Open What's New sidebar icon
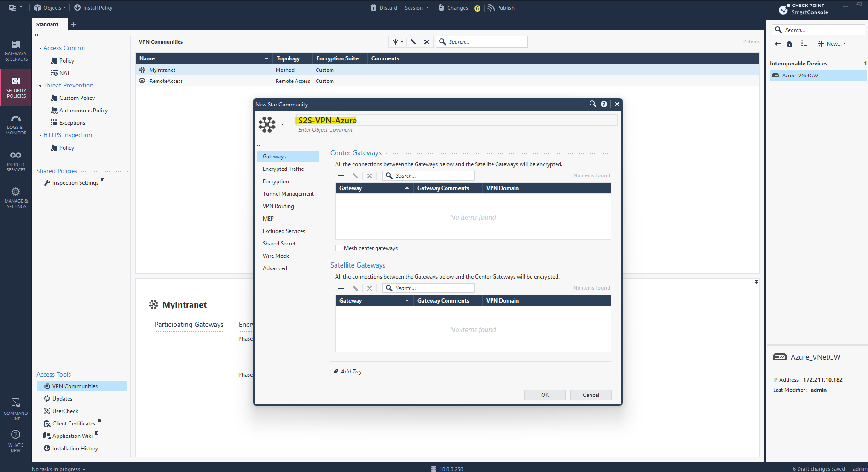868x472 pixels. click(x=16, y=441)
